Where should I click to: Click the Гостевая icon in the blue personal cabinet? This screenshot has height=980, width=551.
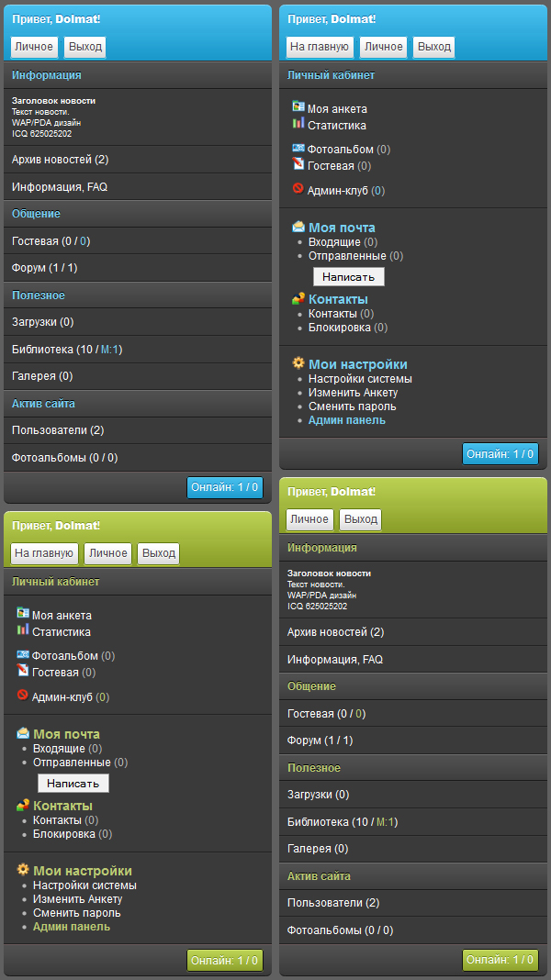pos(298,164)
